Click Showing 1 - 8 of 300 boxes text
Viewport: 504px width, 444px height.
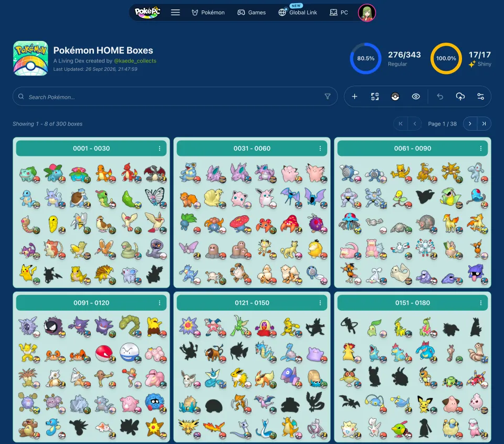pos(48,124)
